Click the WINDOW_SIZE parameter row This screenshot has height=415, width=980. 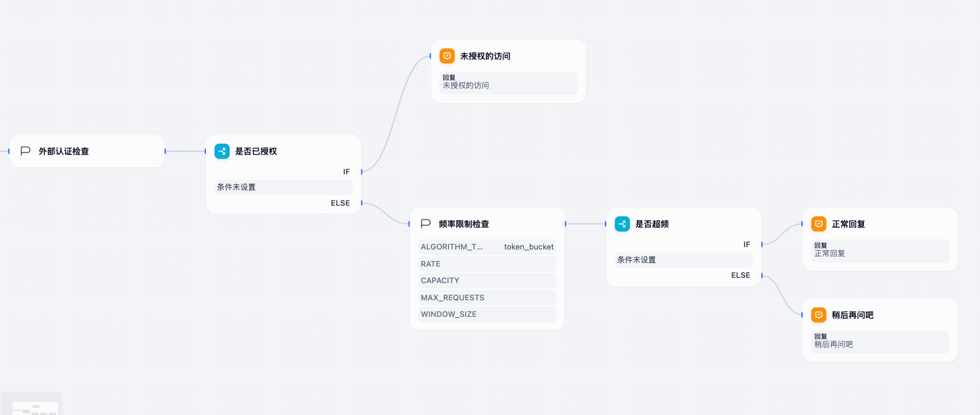tap(487, 315)
